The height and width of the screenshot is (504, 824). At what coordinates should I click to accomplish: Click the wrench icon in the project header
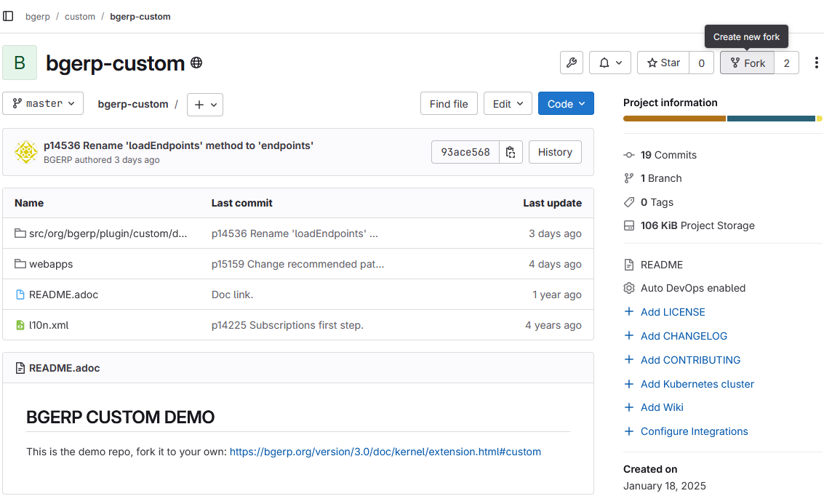click(572, 63)
